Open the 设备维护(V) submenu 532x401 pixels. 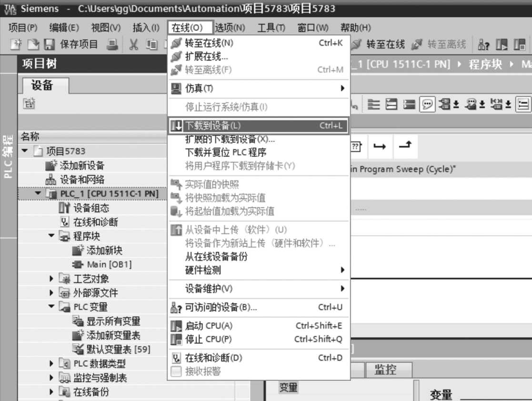[259, 289]
